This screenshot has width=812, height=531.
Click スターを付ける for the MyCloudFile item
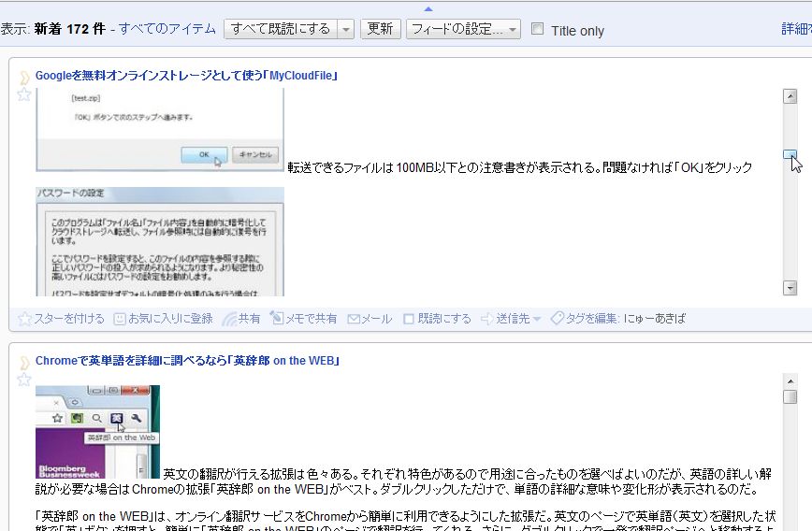[61, 319]
